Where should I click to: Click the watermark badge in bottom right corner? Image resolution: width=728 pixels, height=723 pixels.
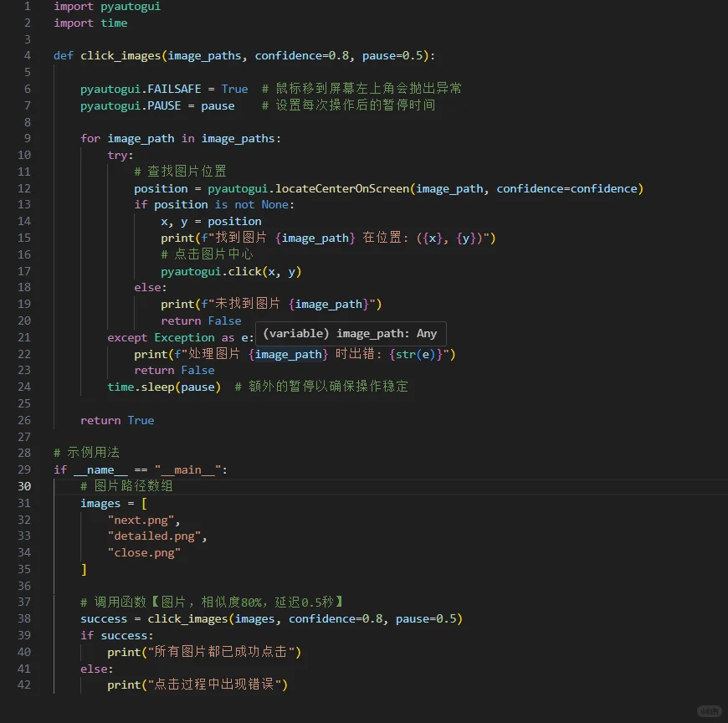pos(708,712)
